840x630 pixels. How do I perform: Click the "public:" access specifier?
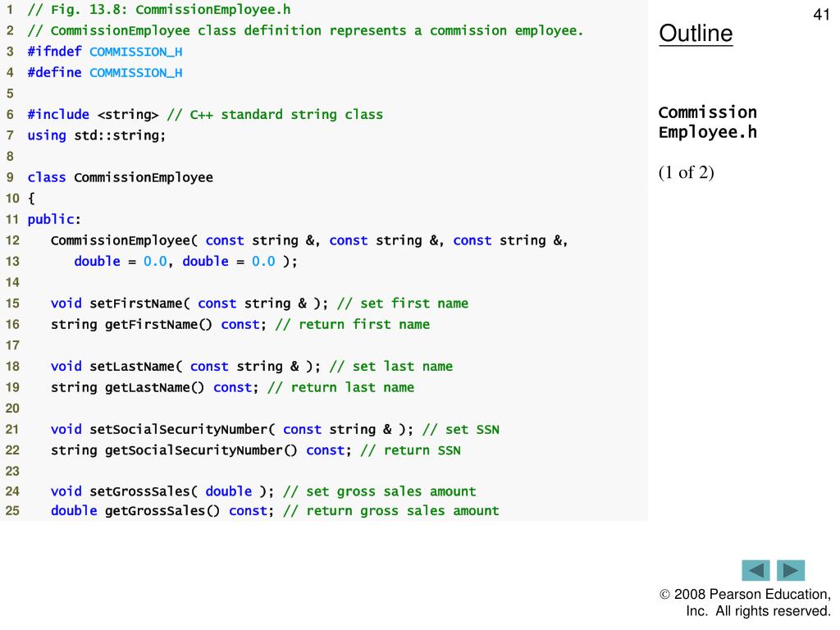[x=54, y=219]
